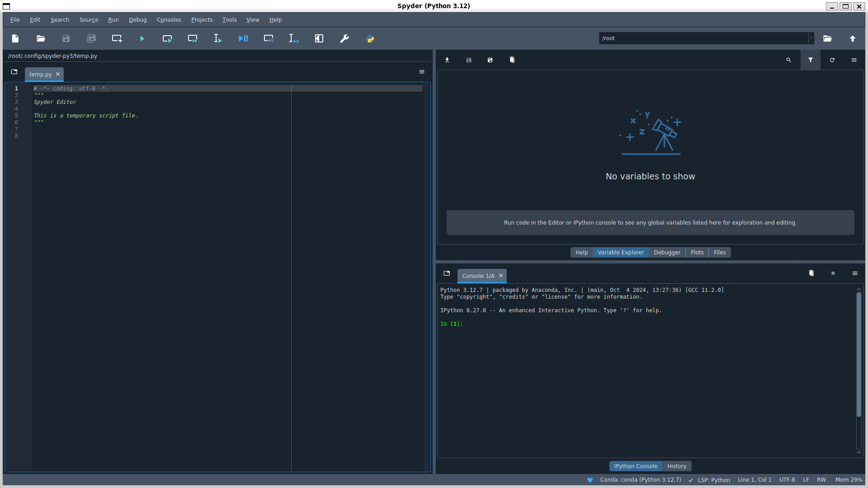Remove all variables trash icon
868x488 pixels.
pyautogui.click(x=512, y=60)
